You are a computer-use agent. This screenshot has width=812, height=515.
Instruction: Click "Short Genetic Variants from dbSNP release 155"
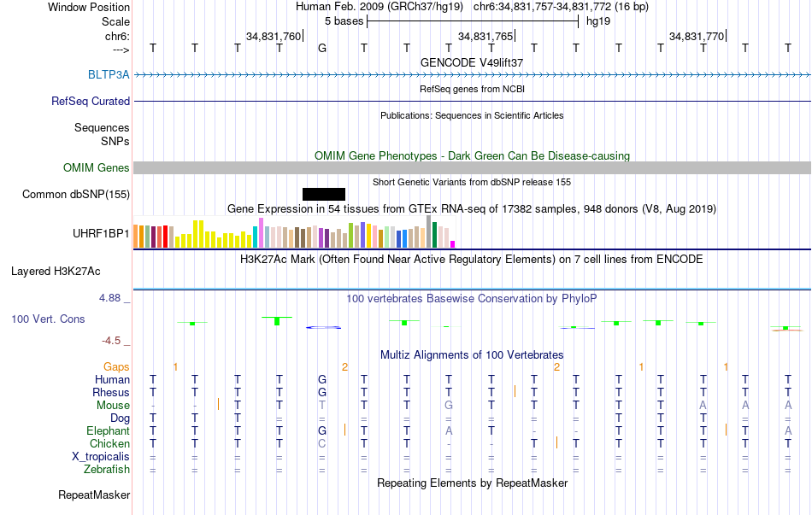coord(472,182)
